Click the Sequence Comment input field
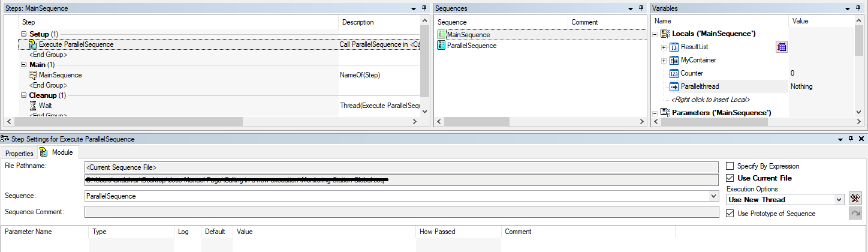This screenshot has width=868, height=252. 401,212
